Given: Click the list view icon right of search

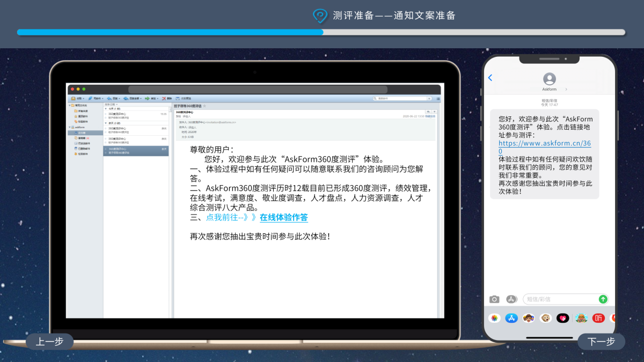Looking at the screenshot, I should click(438, 99).
